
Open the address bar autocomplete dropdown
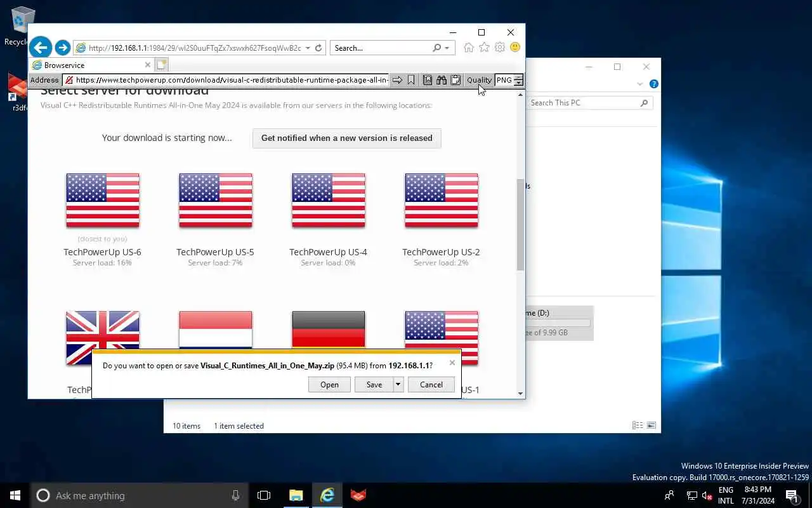point(308,48)
